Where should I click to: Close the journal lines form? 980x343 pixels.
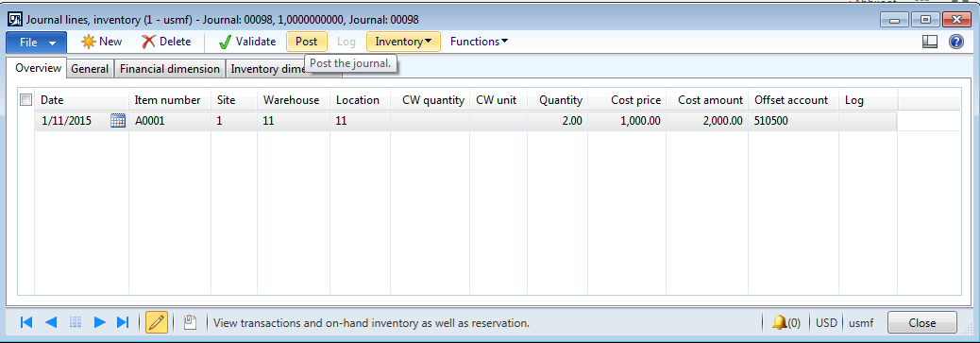point(921,323)
